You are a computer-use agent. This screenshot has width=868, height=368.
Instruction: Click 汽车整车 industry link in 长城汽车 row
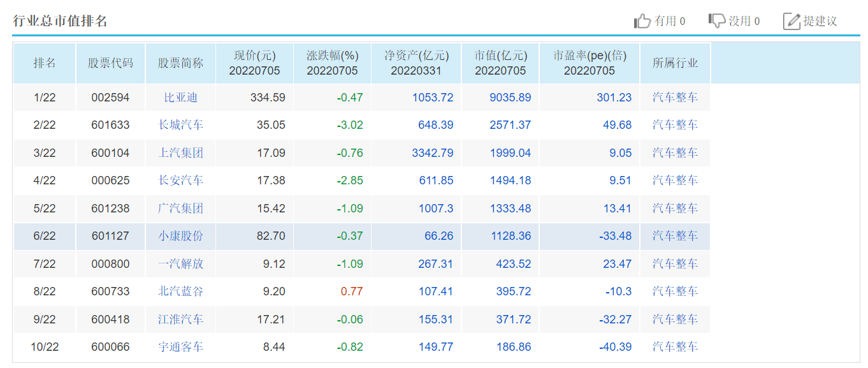[x=676, y=125]
